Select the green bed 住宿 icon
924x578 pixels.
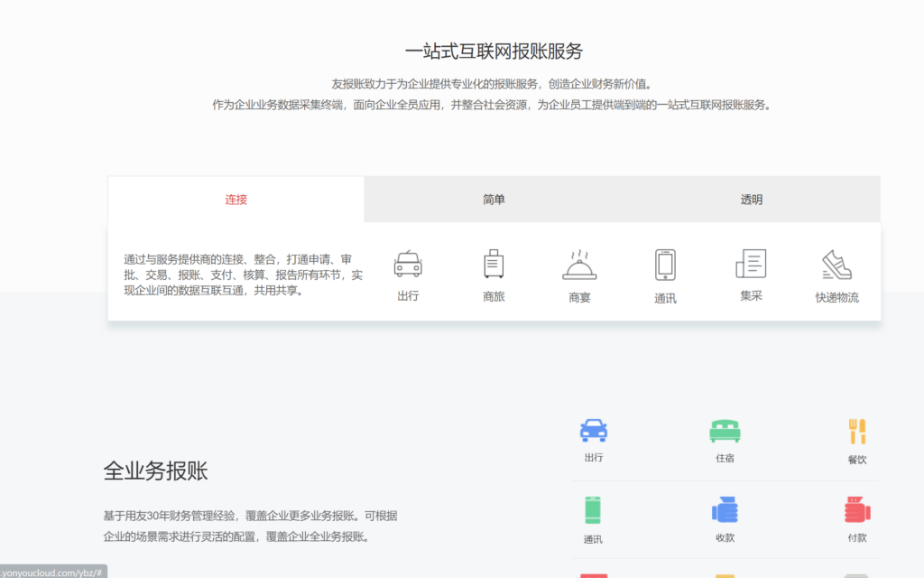click(x=725, y=431)
